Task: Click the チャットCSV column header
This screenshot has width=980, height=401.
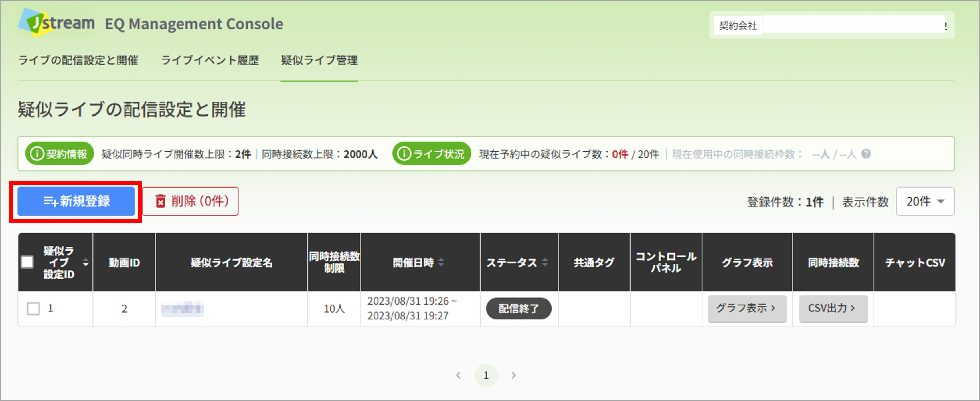Action: [x=914, y=262]
